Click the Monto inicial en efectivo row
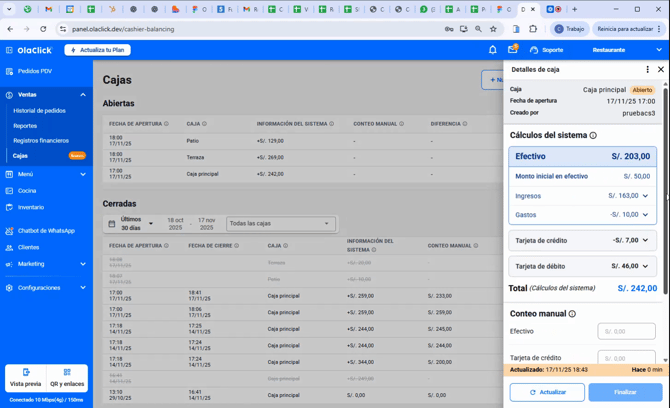Viewport: 670px width, 408px height. click(x=582, y=176)
